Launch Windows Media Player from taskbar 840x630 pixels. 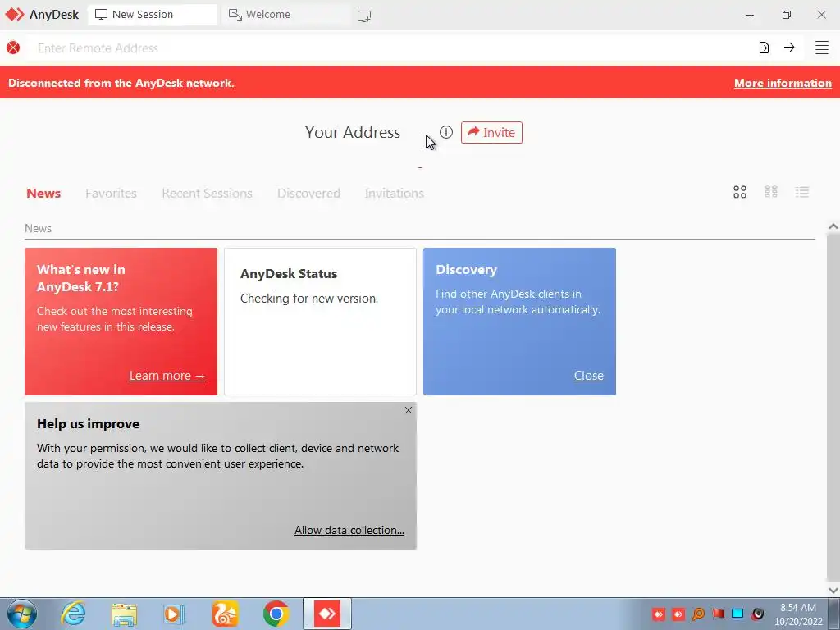[x=174, y=614]
